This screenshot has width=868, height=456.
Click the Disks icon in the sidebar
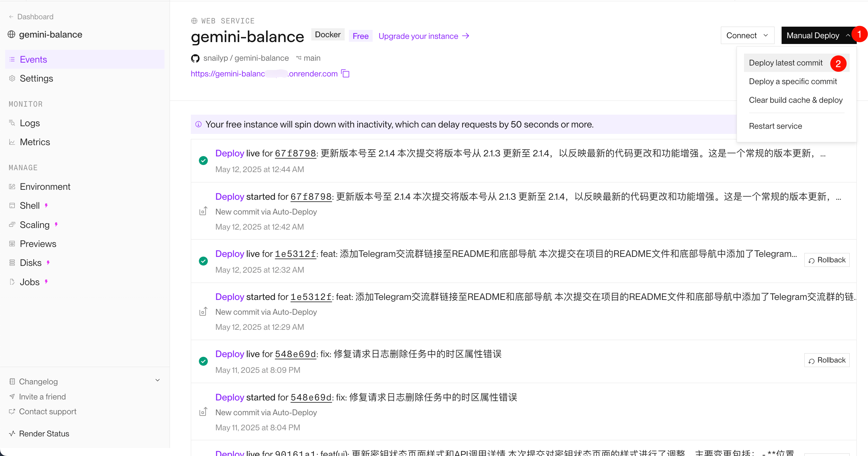(x=12, y=263)
